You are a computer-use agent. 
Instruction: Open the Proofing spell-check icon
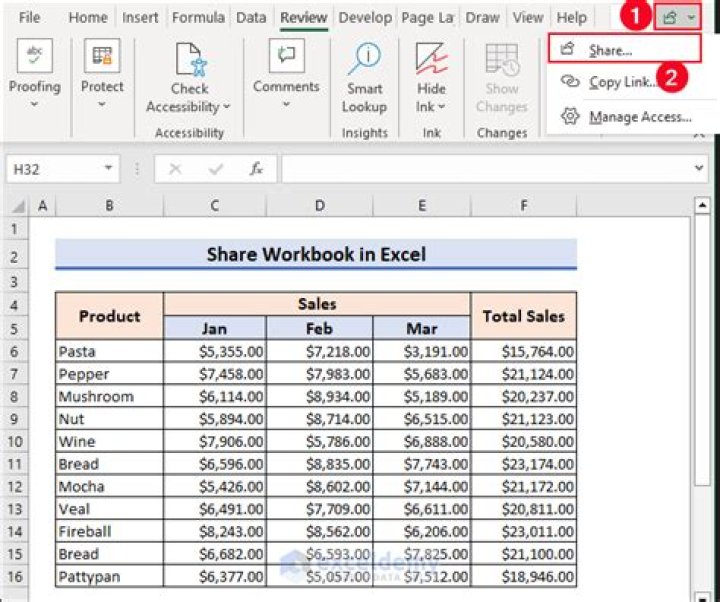pyautogui.click(x=34, y=56)
